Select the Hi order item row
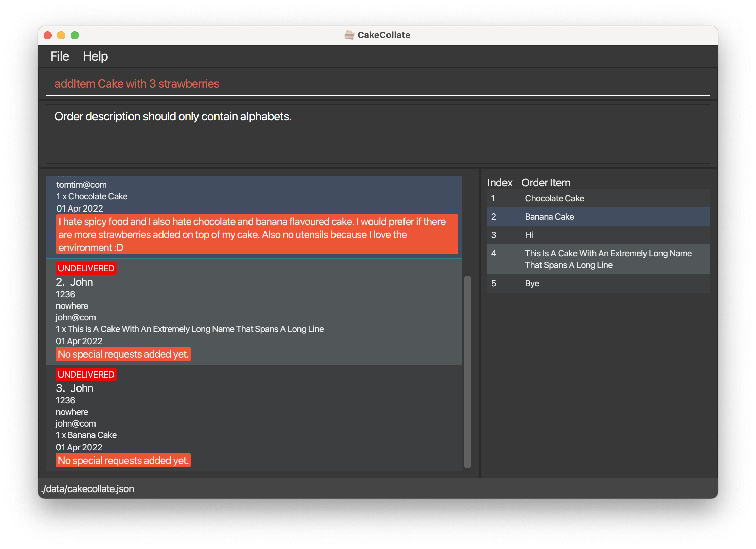This screenshot has height=549, width=756. point(599,235)
